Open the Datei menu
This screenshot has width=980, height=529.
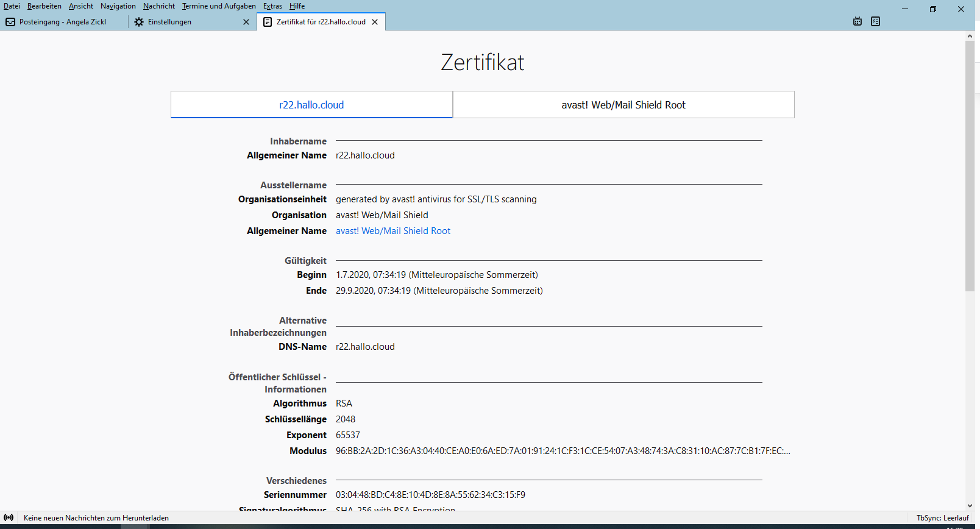click(12, 6)
